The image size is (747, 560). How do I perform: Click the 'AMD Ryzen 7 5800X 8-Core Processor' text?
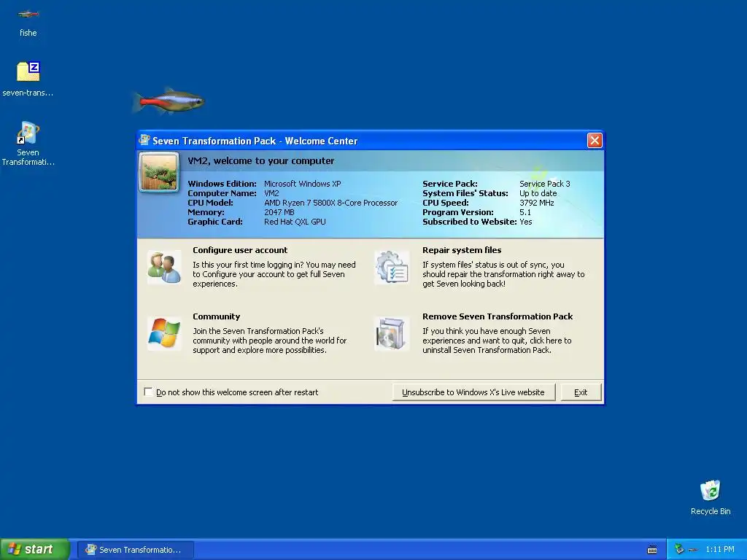(330, 203)
